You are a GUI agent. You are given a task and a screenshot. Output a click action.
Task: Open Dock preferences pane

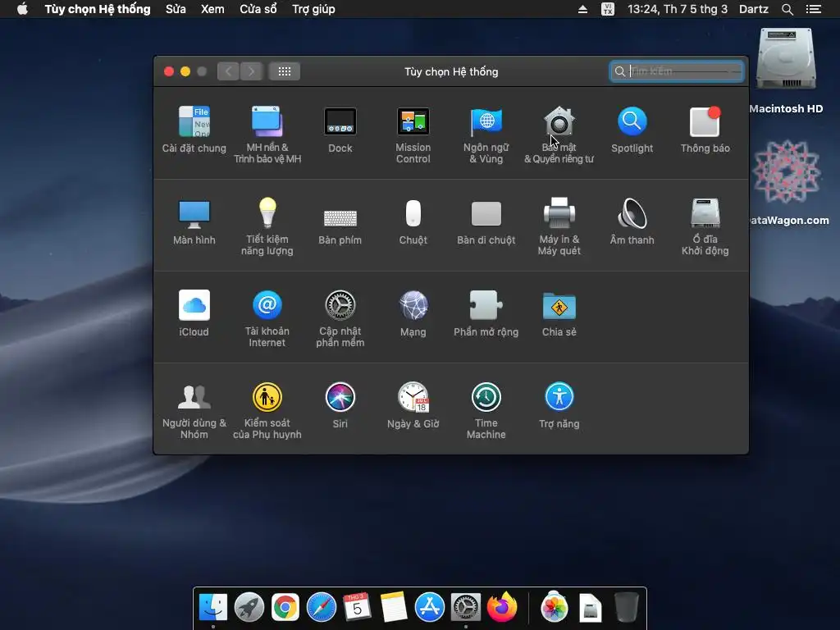pyautogui.click(x=340, y=130)
